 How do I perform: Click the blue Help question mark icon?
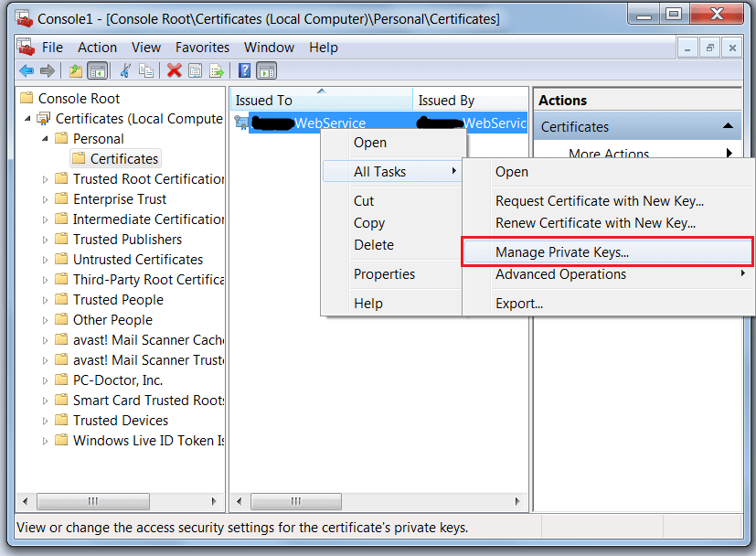click(244, 71)
